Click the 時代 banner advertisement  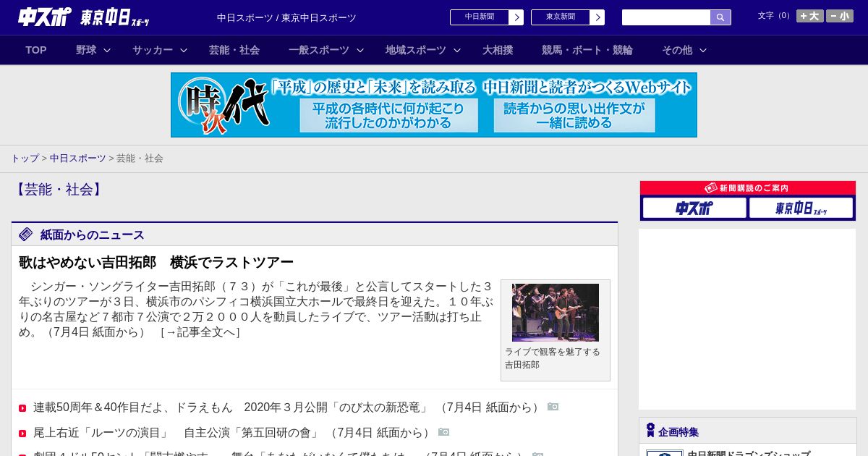coord(434,105)
